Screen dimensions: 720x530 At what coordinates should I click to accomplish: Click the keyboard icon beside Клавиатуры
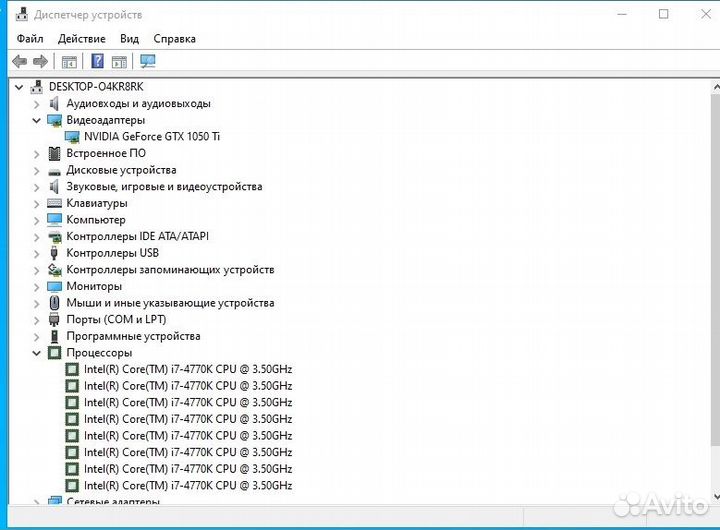click(55, 203)
